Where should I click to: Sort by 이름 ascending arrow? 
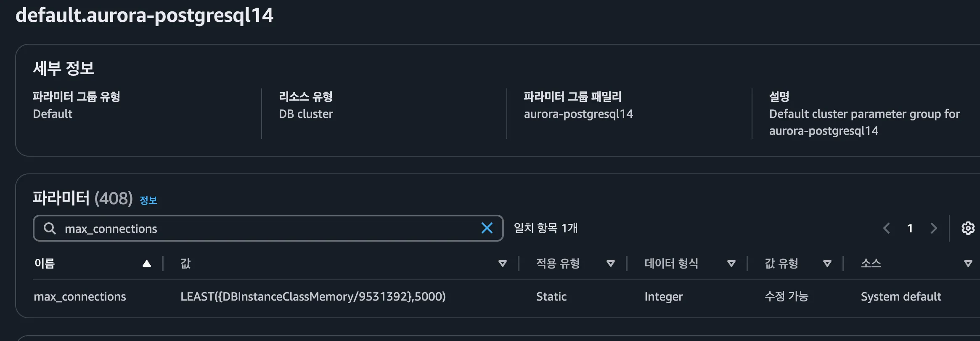pos(147,264)
